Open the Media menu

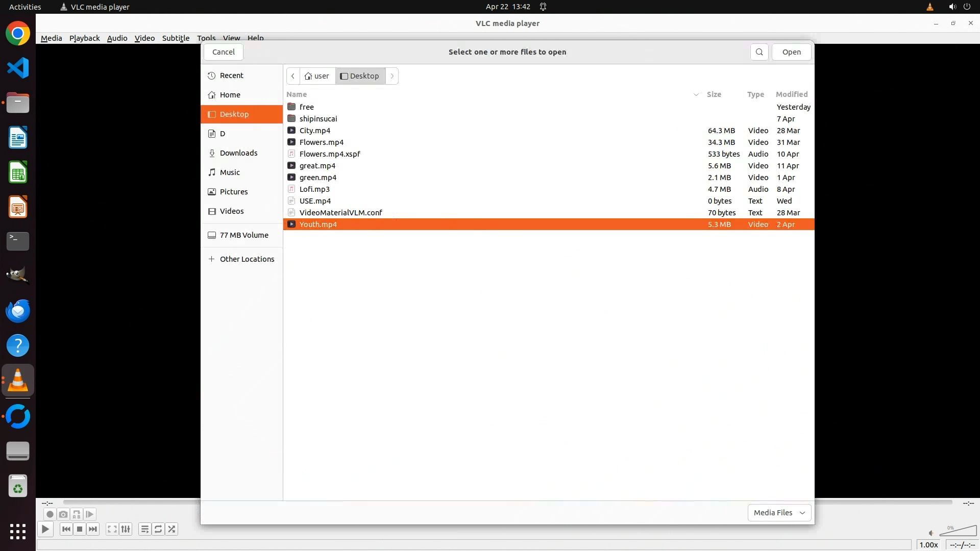click(x=51, y=38)
